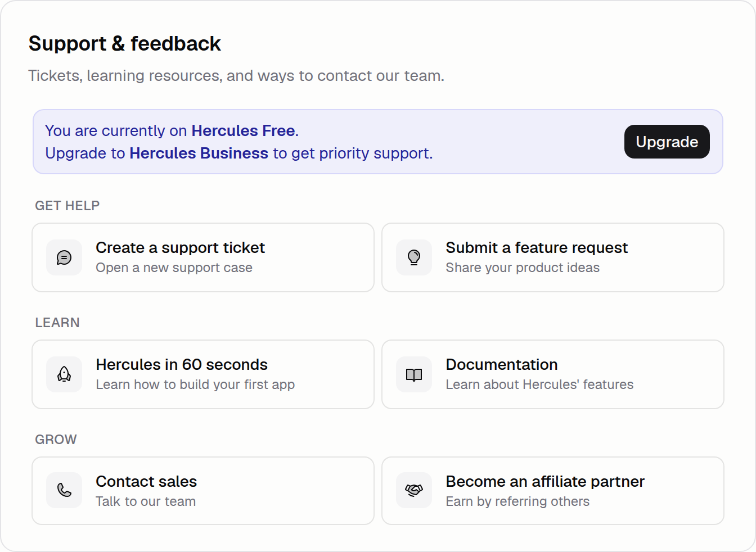Click 'Learn about Hercules' features' text

coord(539,384)
